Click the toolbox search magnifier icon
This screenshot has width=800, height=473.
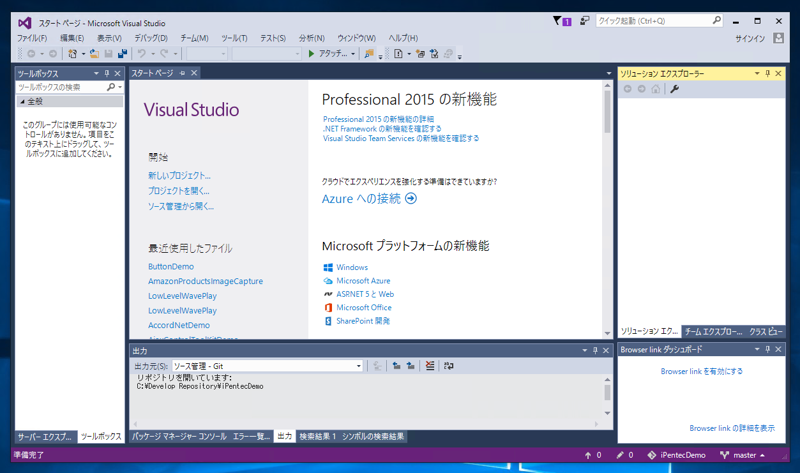[111, 87]
